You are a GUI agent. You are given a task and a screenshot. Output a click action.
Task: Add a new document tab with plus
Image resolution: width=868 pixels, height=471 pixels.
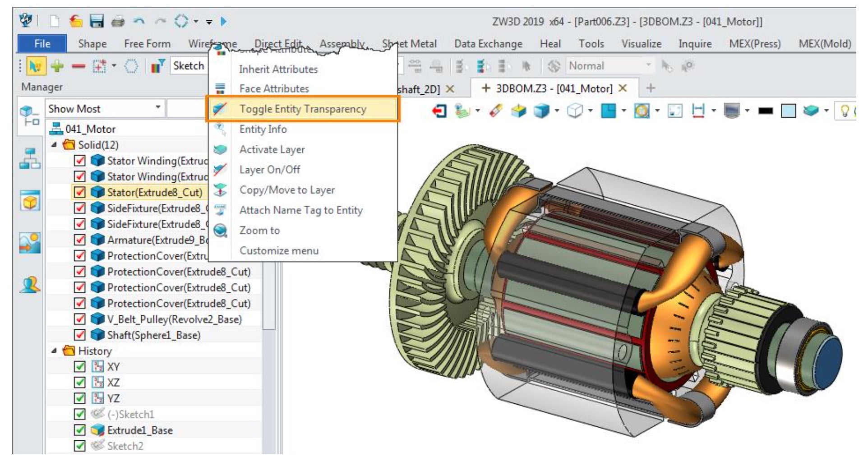650,88
